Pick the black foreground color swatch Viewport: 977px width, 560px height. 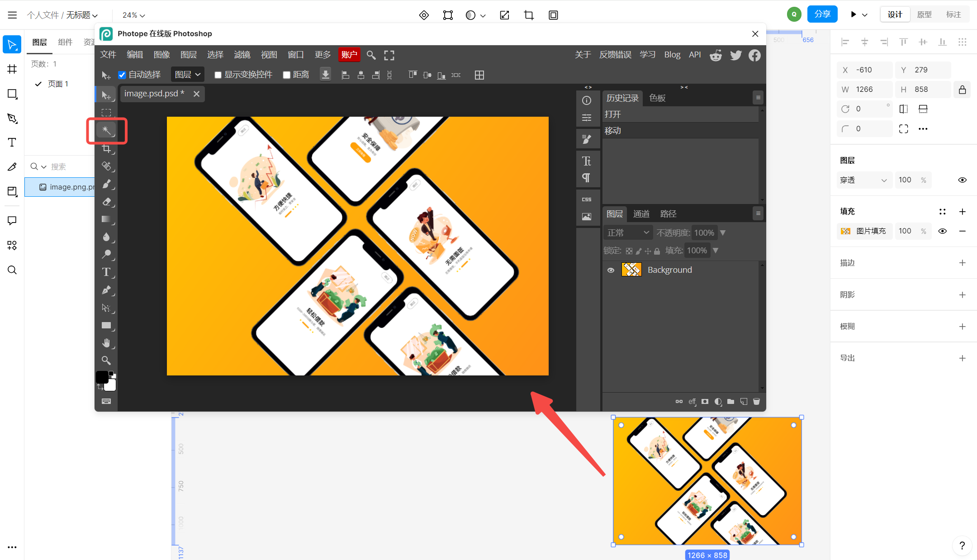tap(102, 377)
